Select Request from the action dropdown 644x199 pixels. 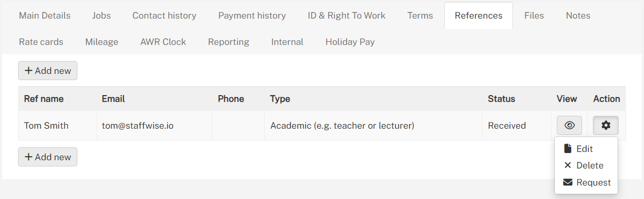[x=586, y=182]
